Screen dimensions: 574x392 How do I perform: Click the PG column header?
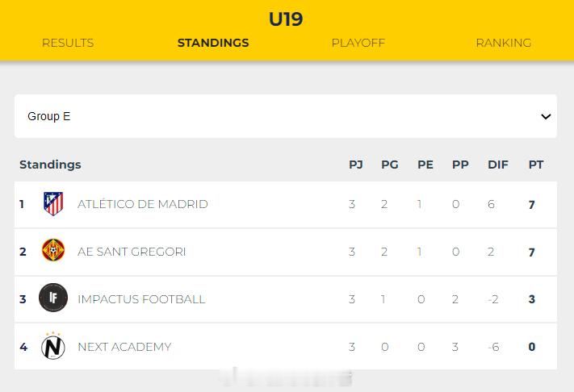tap(390, 165)
